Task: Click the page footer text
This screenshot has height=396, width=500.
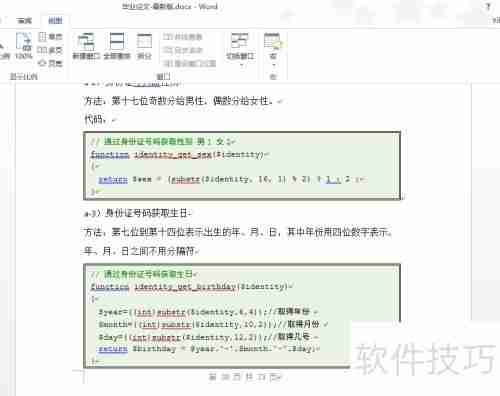Action: pos(244,377)
